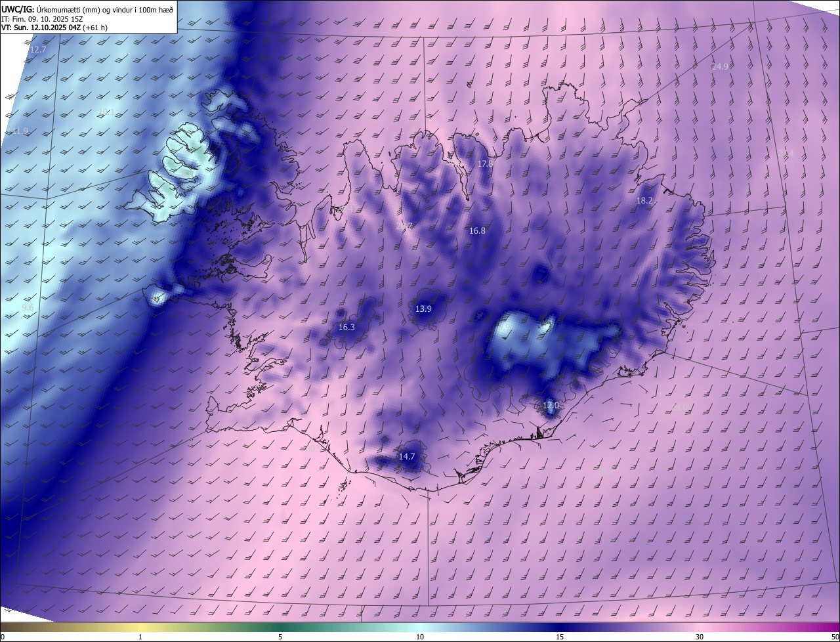Click the 16.3 value label
840x642 pixels.
[346, 327]
